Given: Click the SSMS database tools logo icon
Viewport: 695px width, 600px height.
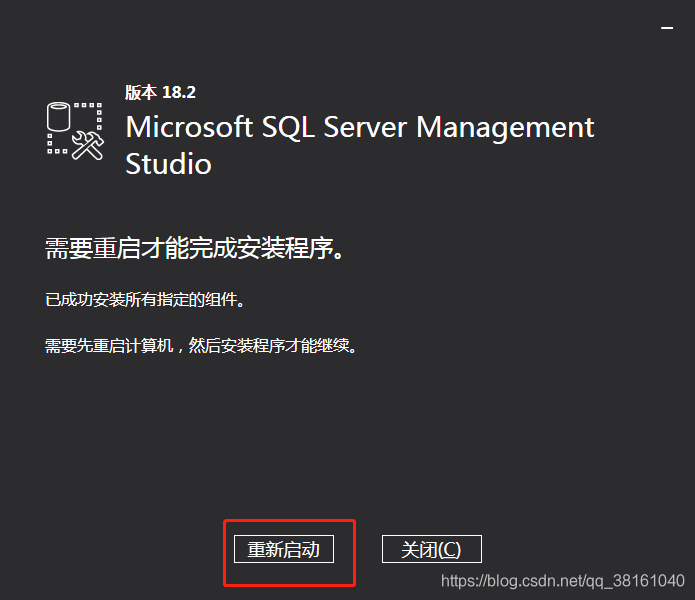Looking at the screenshot, I should coord(75,131).
